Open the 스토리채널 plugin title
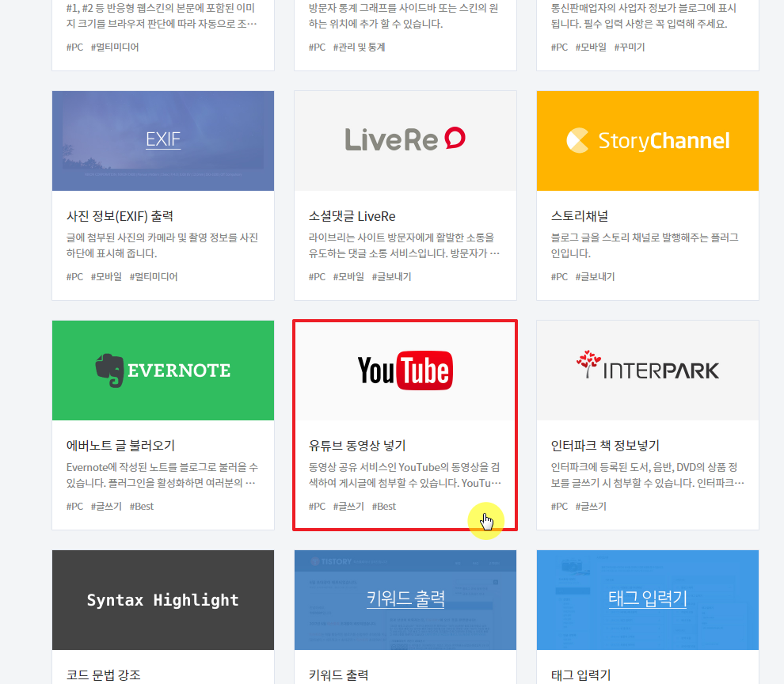784x684 pixels. [x=580, y=216]
